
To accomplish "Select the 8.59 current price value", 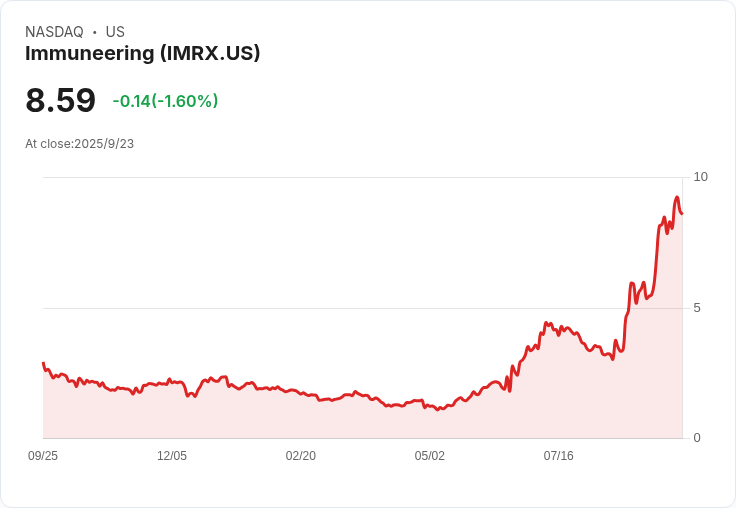I will tap(61, 100).
